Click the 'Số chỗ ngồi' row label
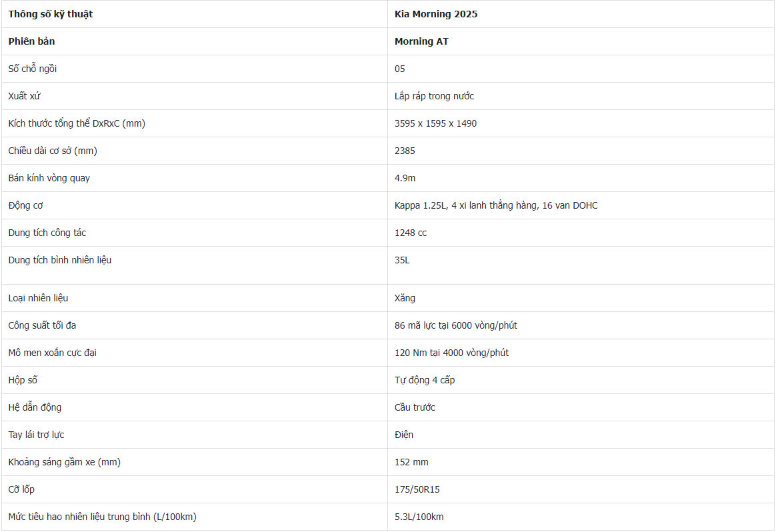This screenshot has width=776, height=532. [x=33, y=68]
